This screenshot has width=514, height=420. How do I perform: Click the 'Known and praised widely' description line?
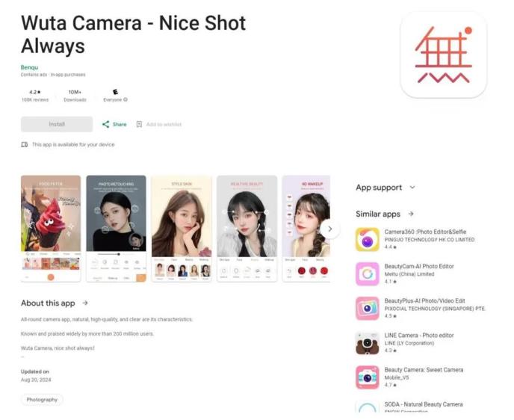(87, 334)
